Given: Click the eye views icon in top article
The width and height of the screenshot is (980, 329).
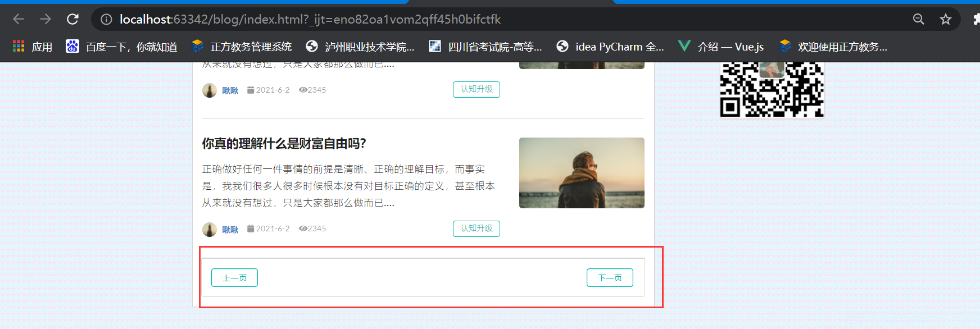Looking at the screenshot, I should (303, 90).
